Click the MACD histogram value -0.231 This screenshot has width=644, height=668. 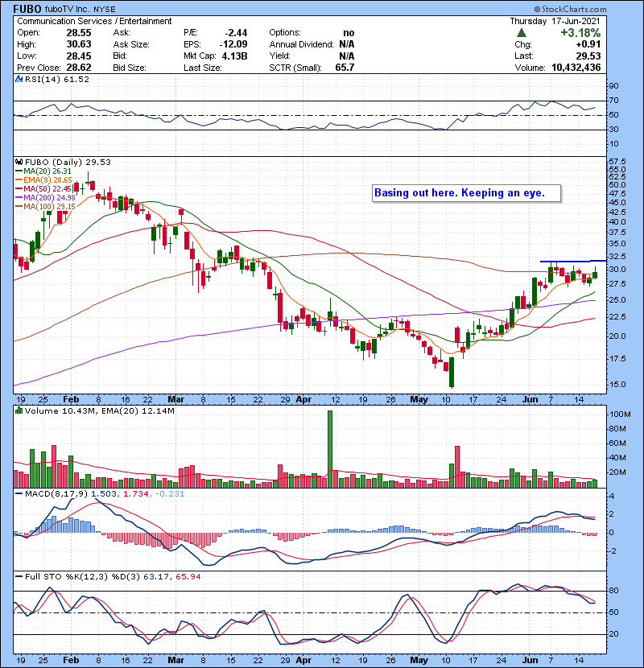tap(170, 494)
